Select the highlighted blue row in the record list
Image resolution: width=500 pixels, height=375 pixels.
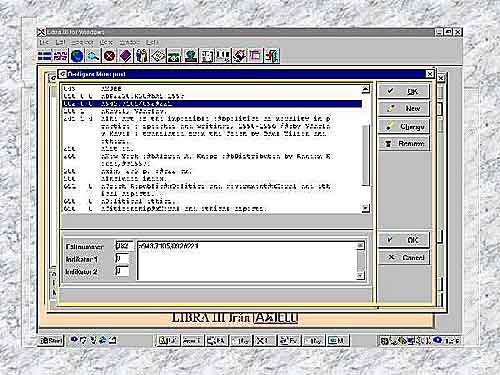pos(212,104)
